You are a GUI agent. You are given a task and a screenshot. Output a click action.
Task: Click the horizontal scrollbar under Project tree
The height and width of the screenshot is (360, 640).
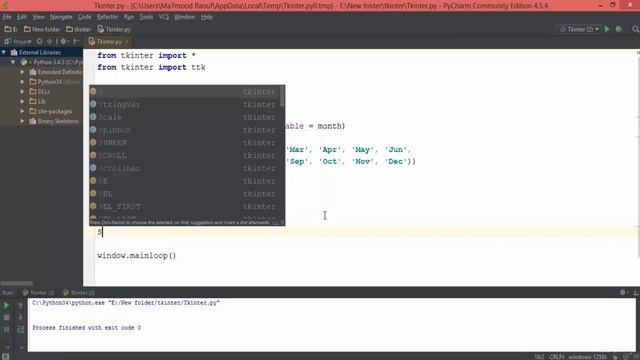click(17, 283)
